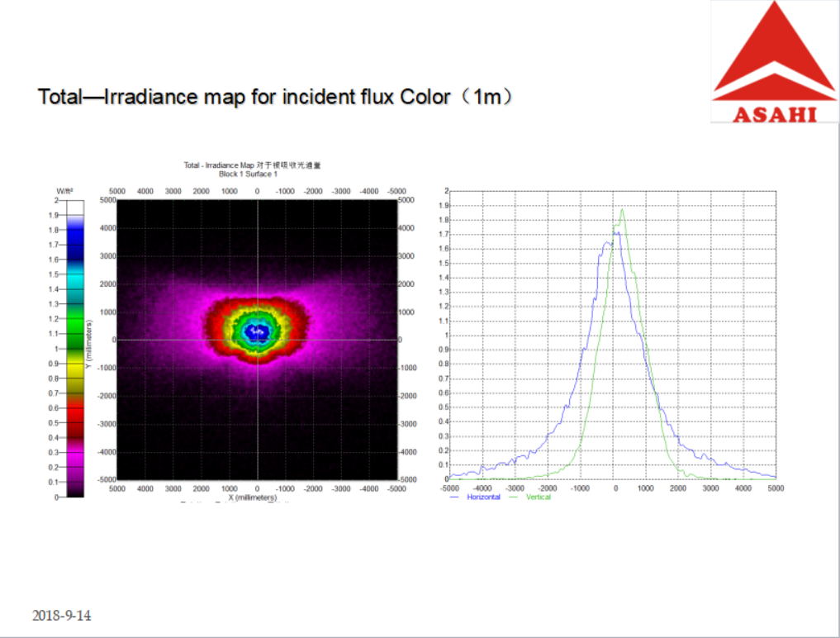Click the peak of the green Vertical curve
Image resolution: width=840 pixels, height=638 pixels.
622,210
